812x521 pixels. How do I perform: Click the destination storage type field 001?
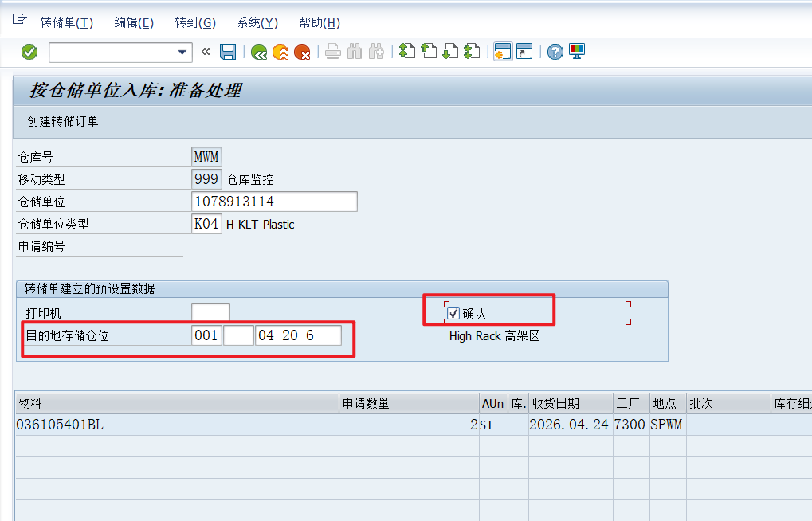[x=206, y=335]
